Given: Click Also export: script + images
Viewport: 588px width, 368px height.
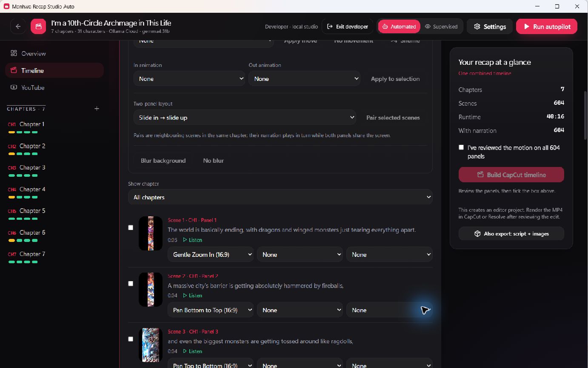Looking at the screenshot, I should (511, 234).
